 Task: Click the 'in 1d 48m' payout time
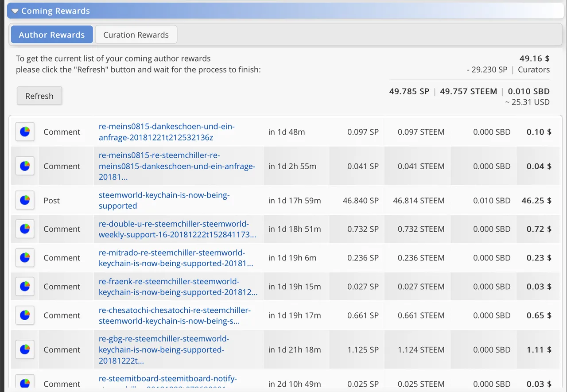coord(287,132)
